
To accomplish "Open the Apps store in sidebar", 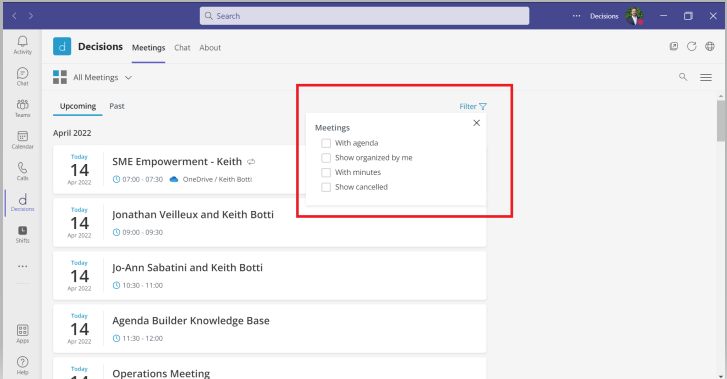I will 22,334.
